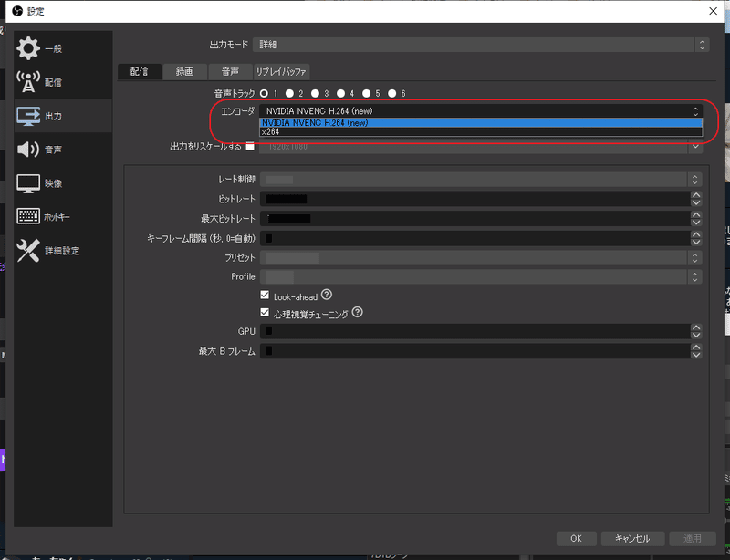Toggle 出力をリスケールする checkbox
The height and width of the screenshot is (560, 730).
point(250,147)
